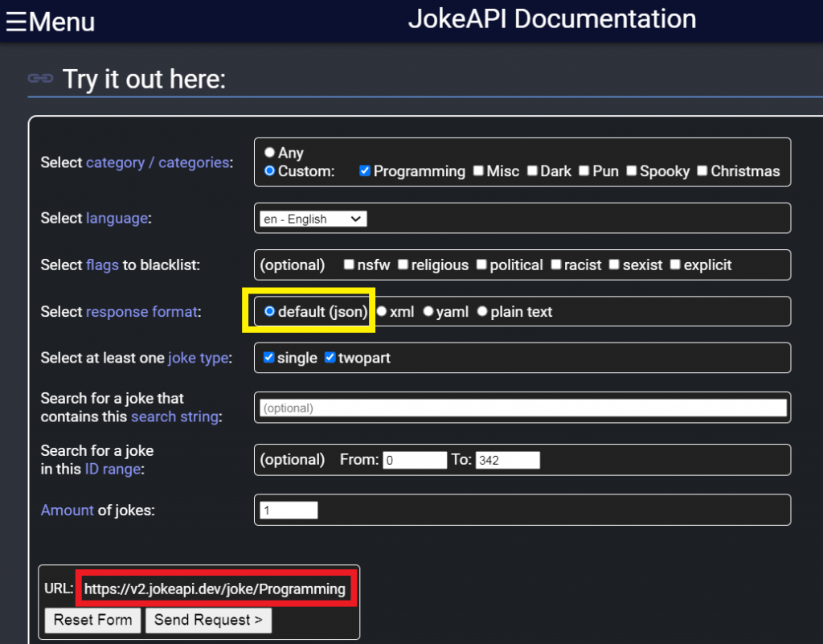Image resolution: width=823 pixels, height=644 pixels.
Task: Open the flags documentation link
Action: click(x=102, y=265)
